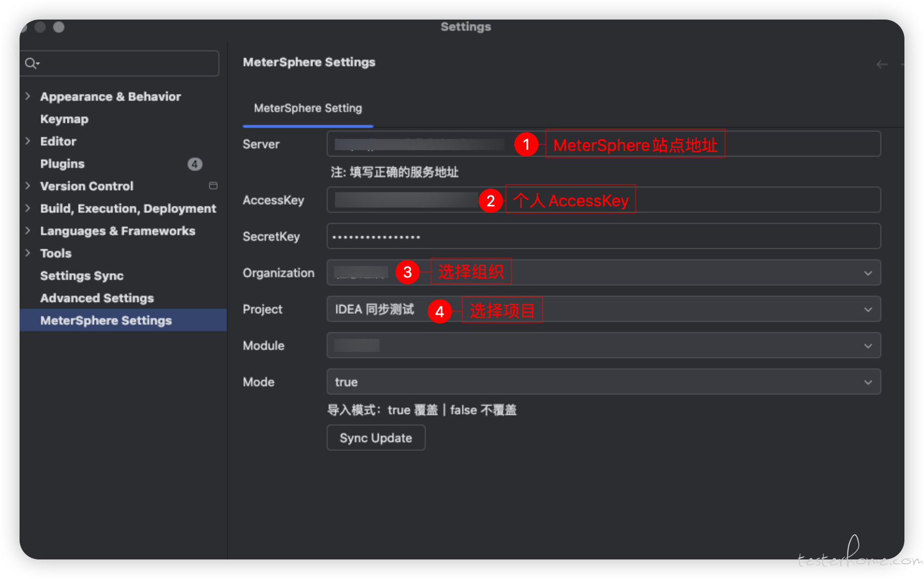Image resolution: width=924 pixels, height=579 pixels.
Task: Focus the settings search field
Action: tap(120, 64)
